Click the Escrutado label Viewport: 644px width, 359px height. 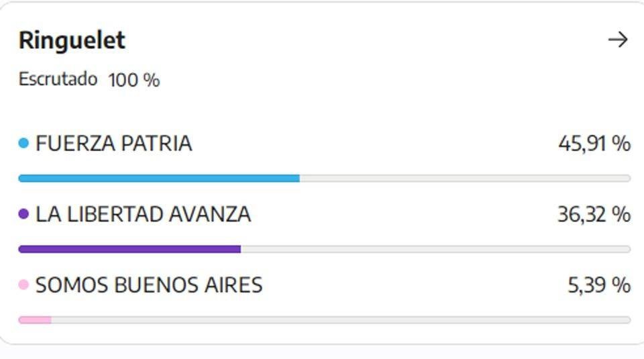coord(58,79)
